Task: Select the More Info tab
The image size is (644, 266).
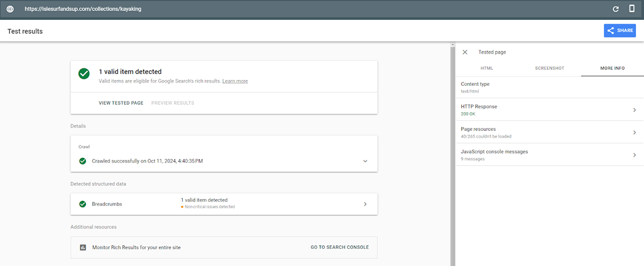Action: 612,68
